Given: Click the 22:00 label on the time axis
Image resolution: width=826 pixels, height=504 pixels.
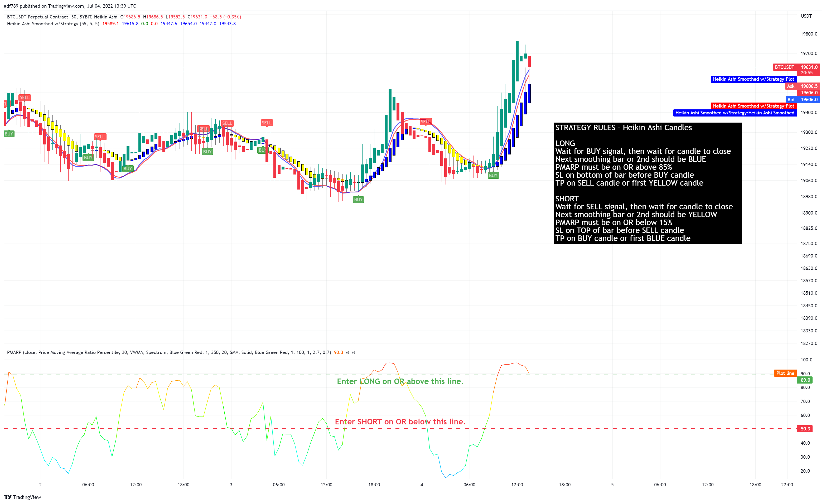Looking at the screenshot, I should point(787,484).
